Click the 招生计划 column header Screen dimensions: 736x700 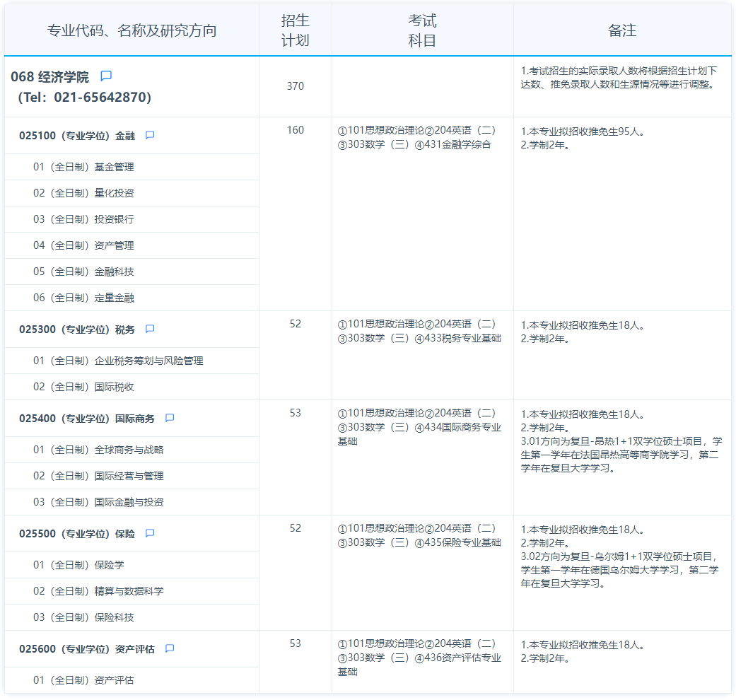pyautogui.click(x=295, y=30)
